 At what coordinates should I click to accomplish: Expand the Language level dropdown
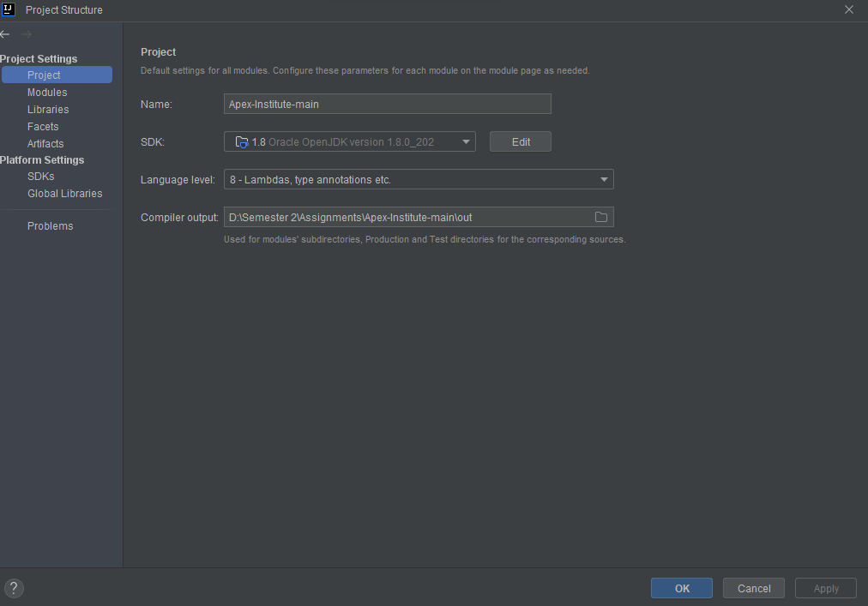point(605,179)
